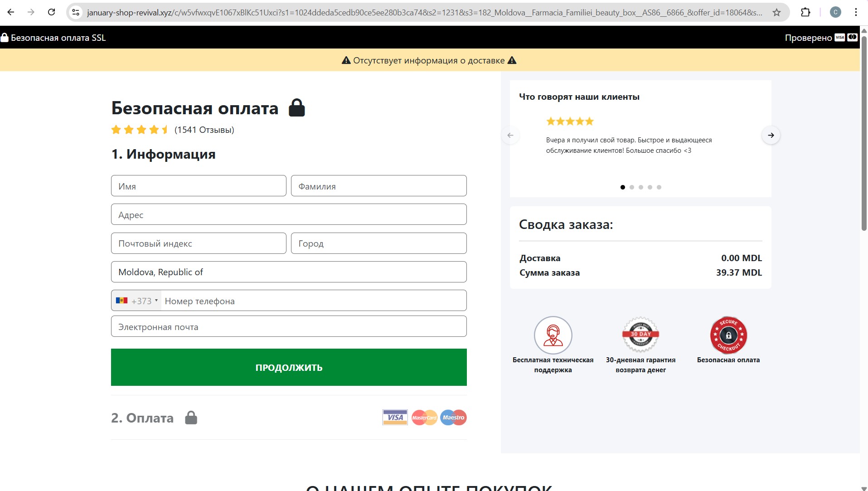Click the Имя first name field
This screenshot has height=491, width=868.
[x=199, y=186]
